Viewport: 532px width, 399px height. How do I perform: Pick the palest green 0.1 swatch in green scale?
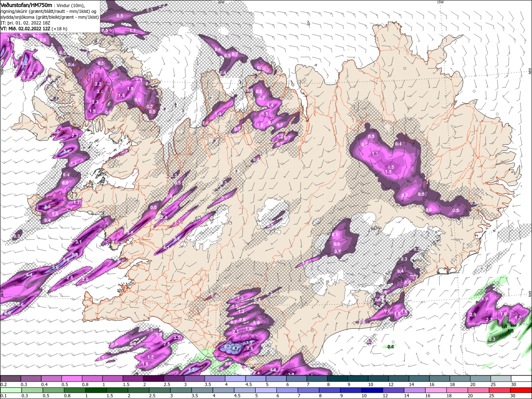pyautogui.click(x=11, y=390)
